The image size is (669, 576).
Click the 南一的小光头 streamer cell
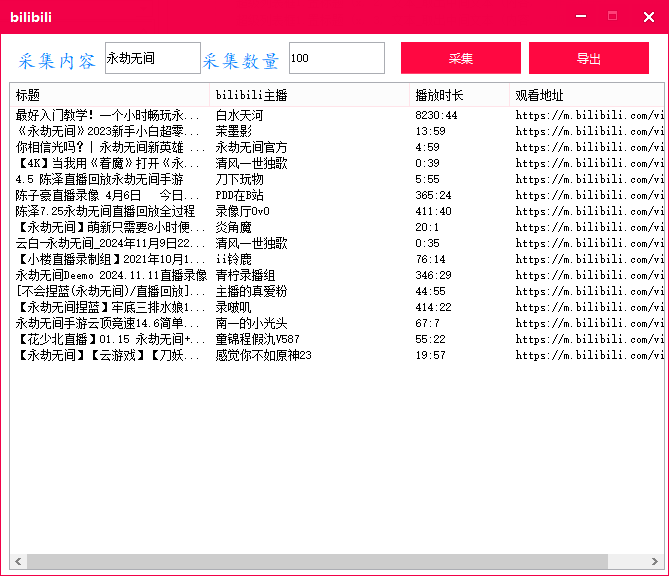(251, 324)
